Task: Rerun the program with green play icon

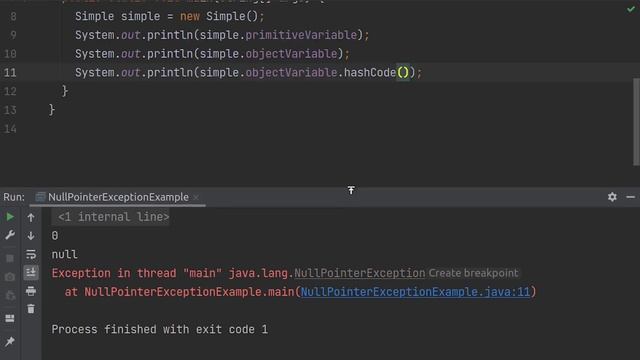Action: pos(10,217)
